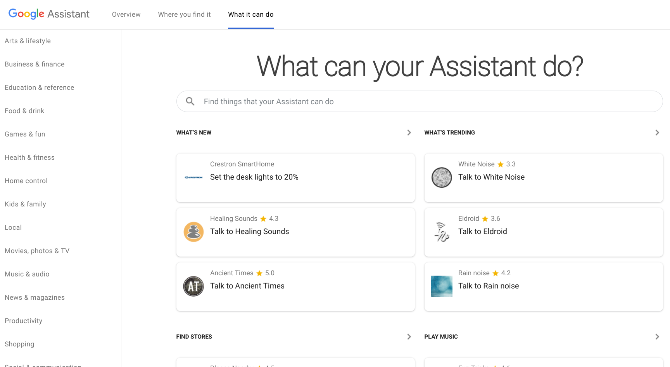
Task: Expand the What's Trending section arrow
Action: [x=657, y=132]
